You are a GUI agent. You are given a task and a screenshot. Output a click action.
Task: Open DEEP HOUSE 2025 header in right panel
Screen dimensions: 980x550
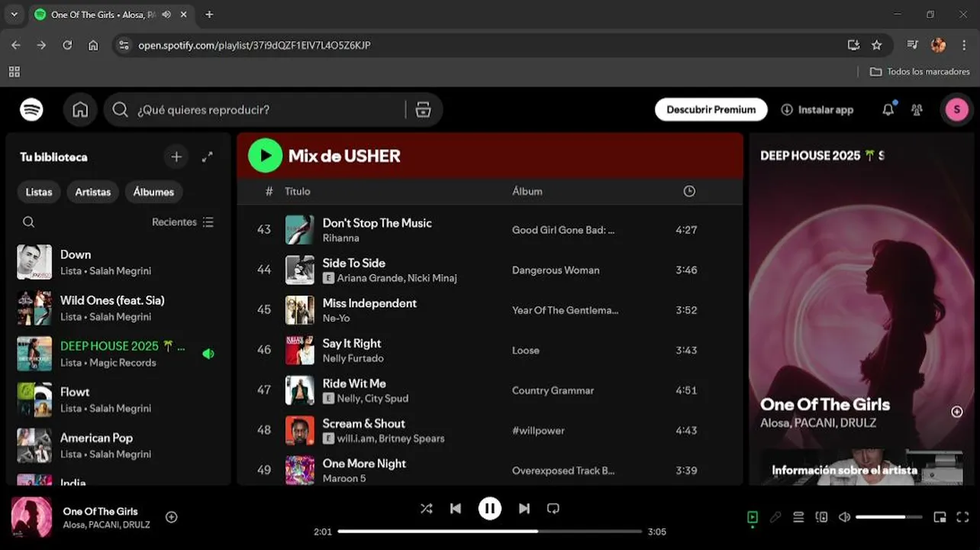(x=822, y=156)
